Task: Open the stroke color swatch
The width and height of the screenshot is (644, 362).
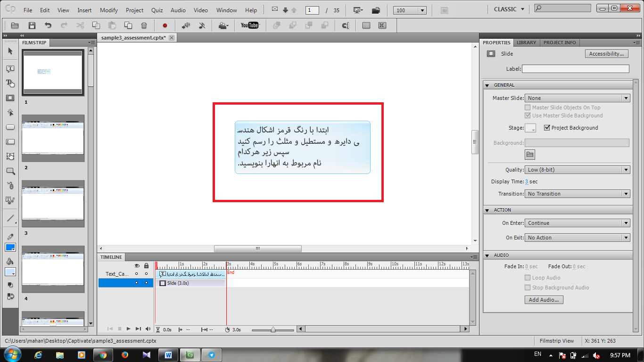Action: [x=10, y=247]
